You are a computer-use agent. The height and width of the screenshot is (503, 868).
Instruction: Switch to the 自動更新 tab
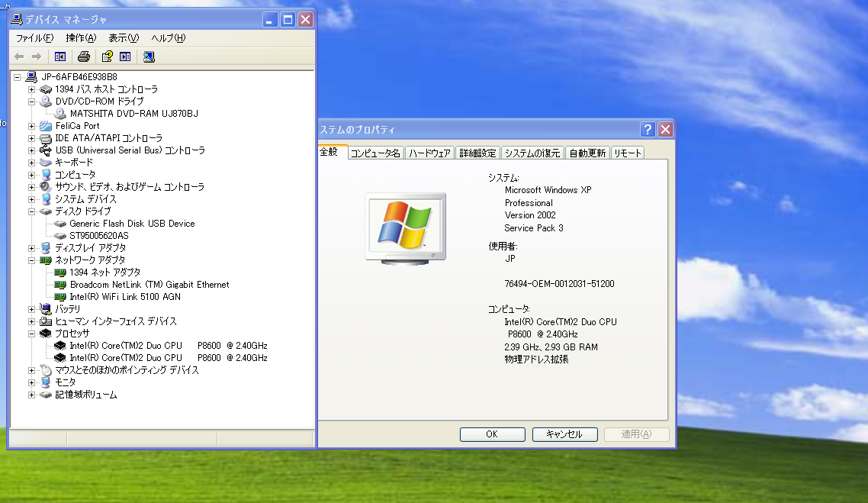pos(587,153)
